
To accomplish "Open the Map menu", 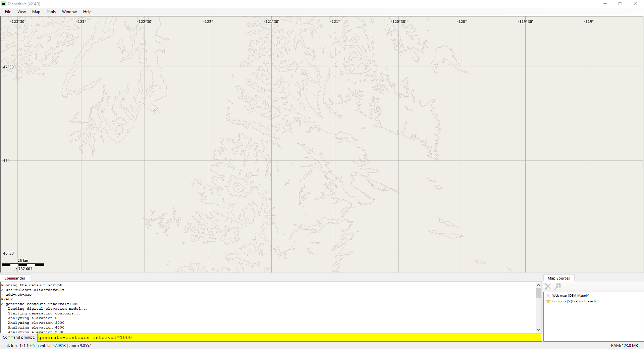I will (x=36, y=11).
